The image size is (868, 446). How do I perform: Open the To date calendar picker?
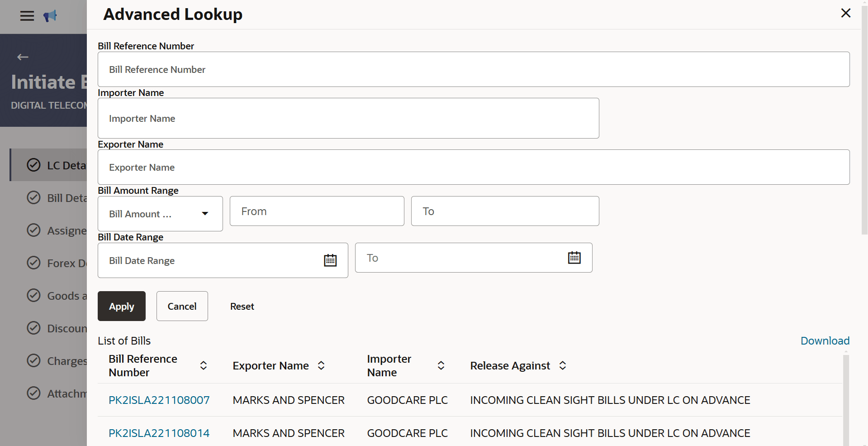tap(574, 258)
